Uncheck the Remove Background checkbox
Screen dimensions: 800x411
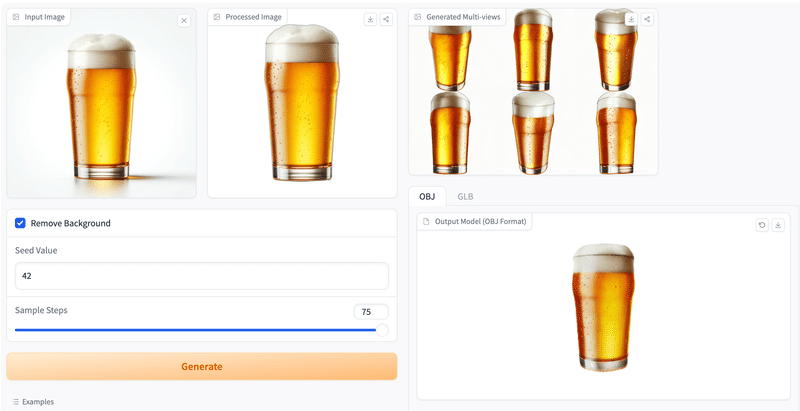[x=21, y=223]
